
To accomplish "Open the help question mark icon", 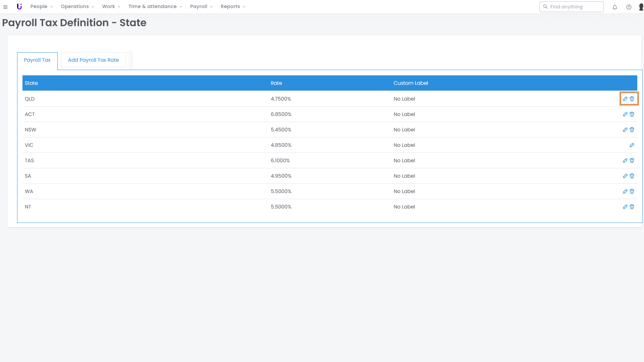I will 629,7.
